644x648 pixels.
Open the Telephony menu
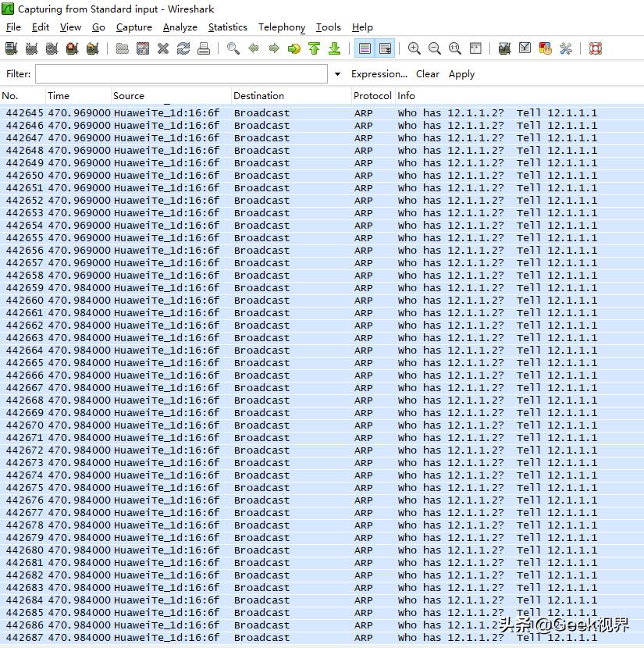click(x=282, y=27)
